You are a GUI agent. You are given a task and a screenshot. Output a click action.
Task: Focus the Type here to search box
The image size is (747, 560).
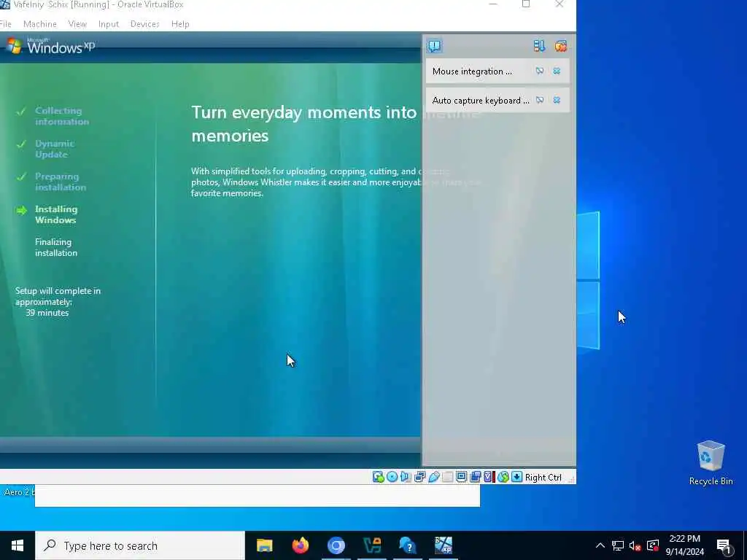coord(140,545)
